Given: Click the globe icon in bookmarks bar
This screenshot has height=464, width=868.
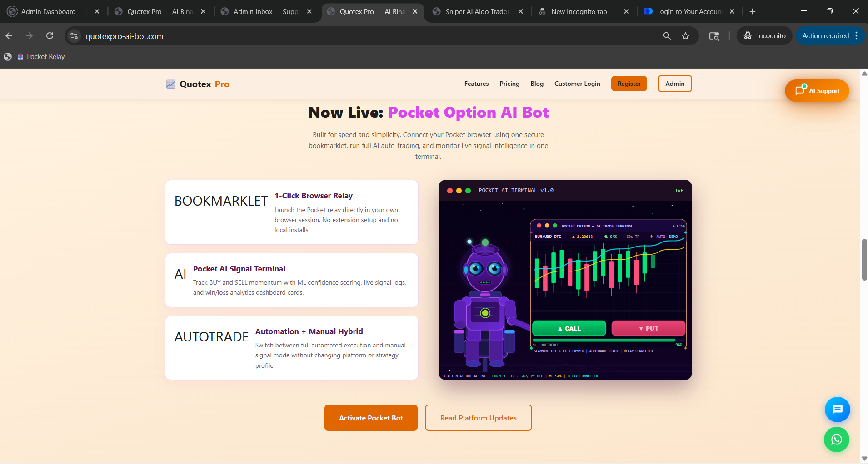Looking at the screenshot, I should 8,57.
